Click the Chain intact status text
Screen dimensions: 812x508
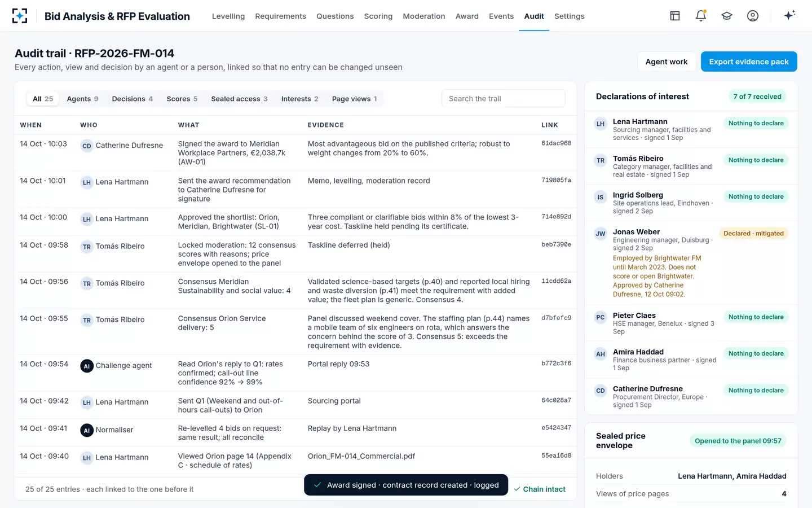point(544,489)
